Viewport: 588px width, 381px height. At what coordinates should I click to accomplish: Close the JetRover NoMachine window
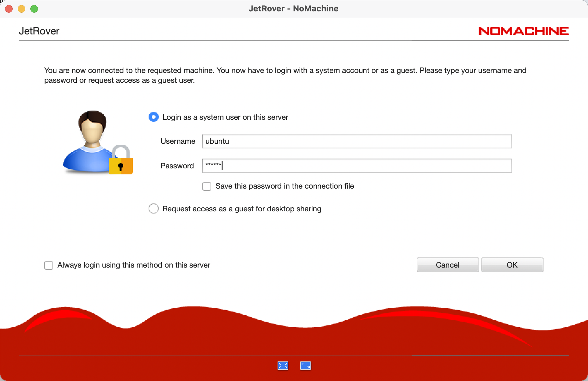(x=9, y=9)
